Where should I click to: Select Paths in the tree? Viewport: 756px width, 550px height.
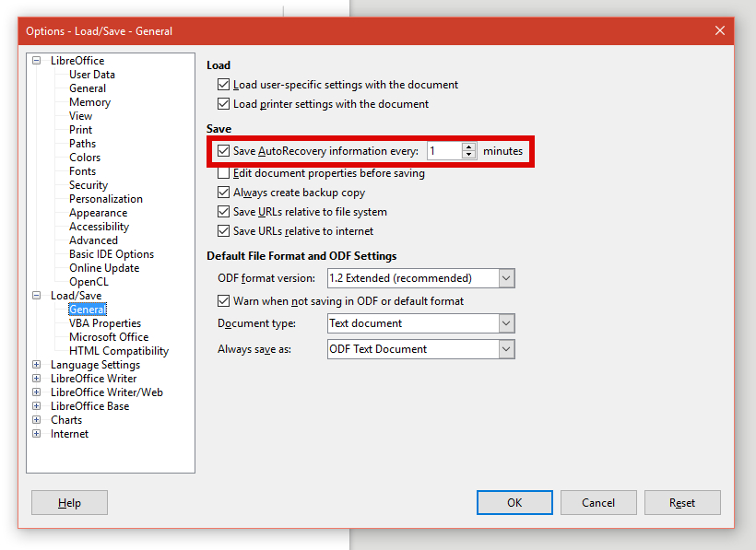click(x=82, y=144)
